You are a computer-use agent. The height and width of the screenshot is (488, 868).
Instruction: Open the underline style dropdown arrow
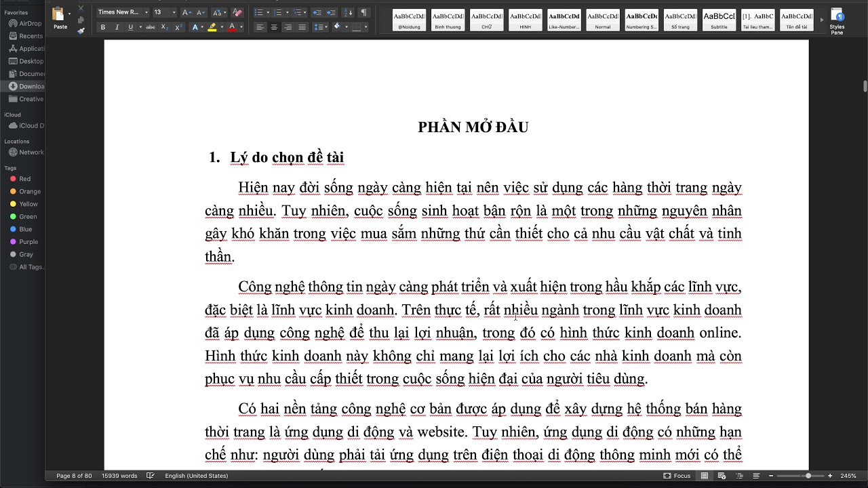pos(140,27)
